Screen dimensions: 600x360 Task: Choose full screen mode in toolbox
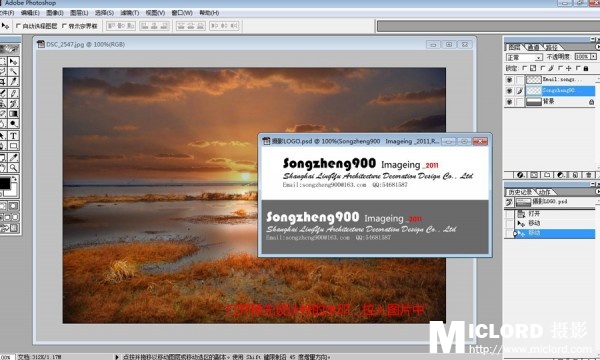[15, 217]
